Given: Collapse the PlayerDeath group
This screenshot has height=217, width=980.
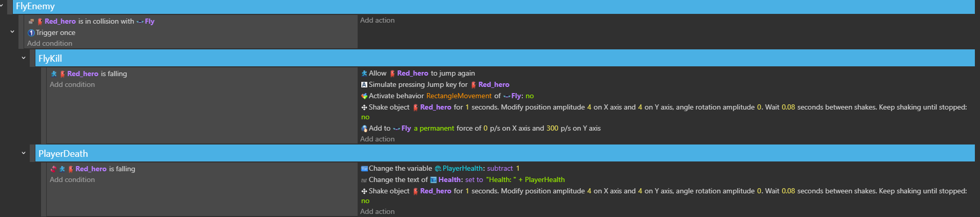Looking at the screenshot, I should click(24, 153).
